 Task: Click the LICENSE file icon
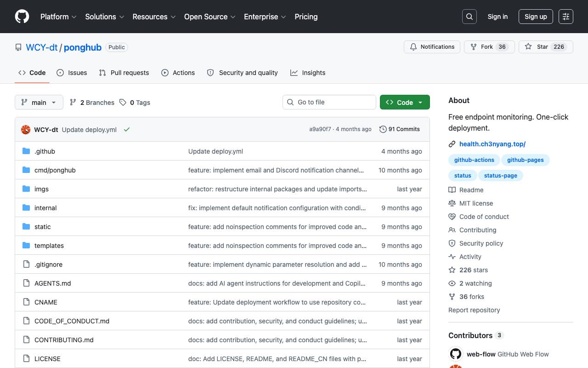point(26,359)
